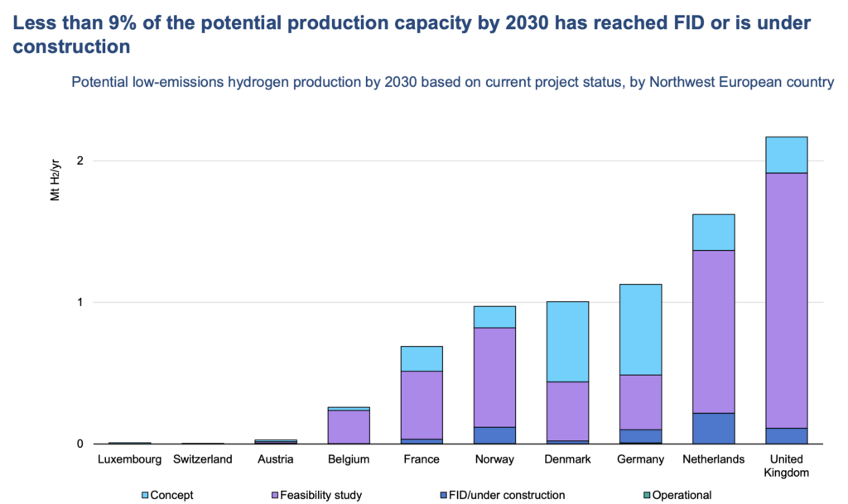
Task: Click the Austria axis label
Action: (275, 459)
